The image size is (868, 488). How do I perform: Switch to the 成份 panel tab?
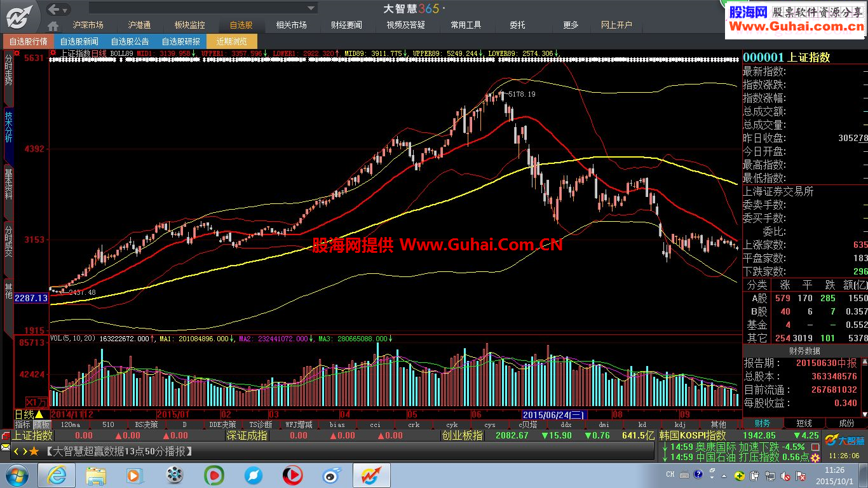coord(846,423)
